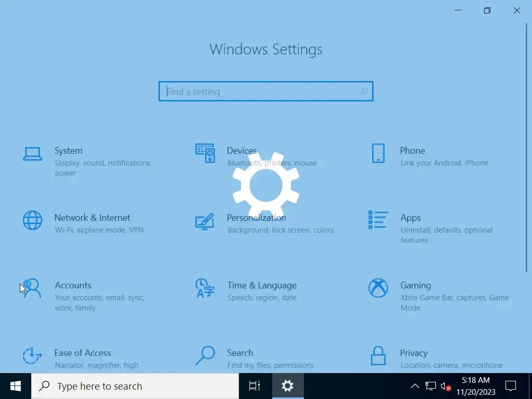Select the Settings gear taskbar icon
The image size is (532, 399).
point(288,386)
